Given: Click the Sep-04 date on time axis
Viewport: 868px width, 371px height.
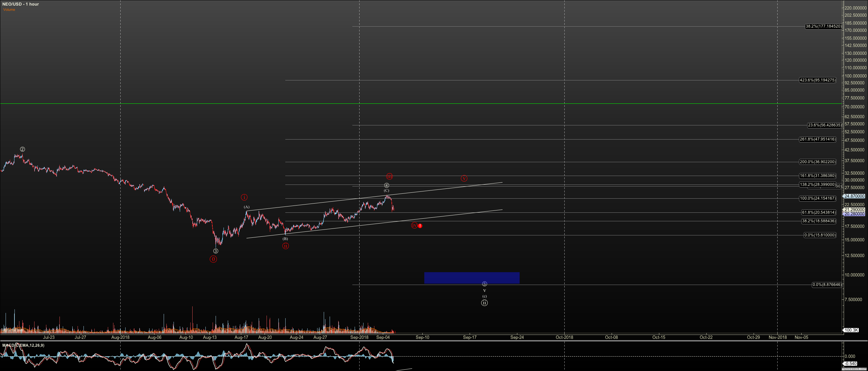Looking at the screenshot, I should [x=383, y=337].
